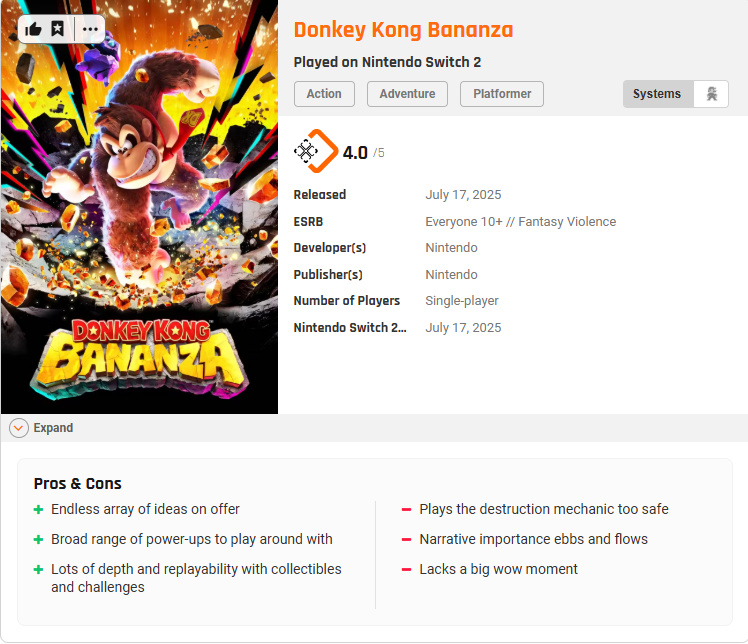Click the Expand chevron circle icon
The image size is (748, 644).
(19, 428)
